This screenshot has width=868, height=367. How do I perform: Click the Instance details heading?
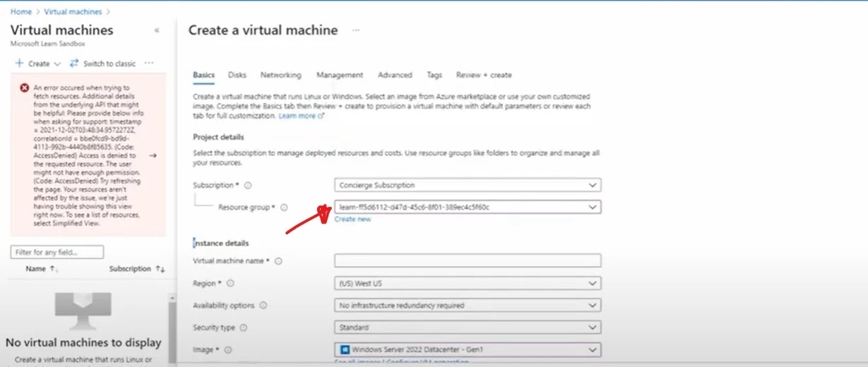[x=220, y=243]
